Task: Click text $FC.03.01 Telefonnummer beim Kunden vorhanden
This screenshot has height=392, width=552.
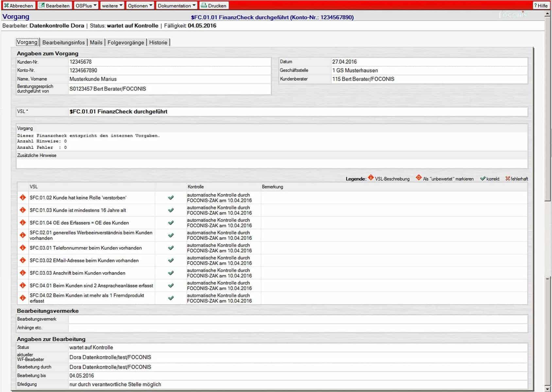Action: click(x=86, y=248)
